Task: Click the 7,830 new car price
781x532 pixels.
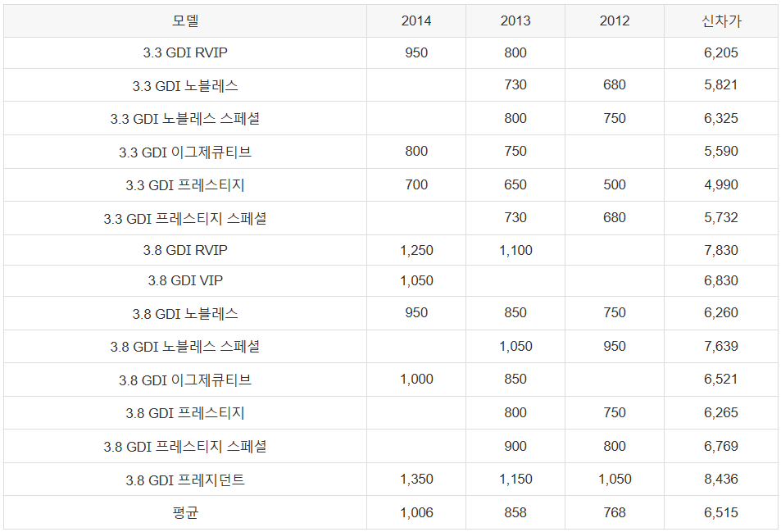Action: coord(720,250)
